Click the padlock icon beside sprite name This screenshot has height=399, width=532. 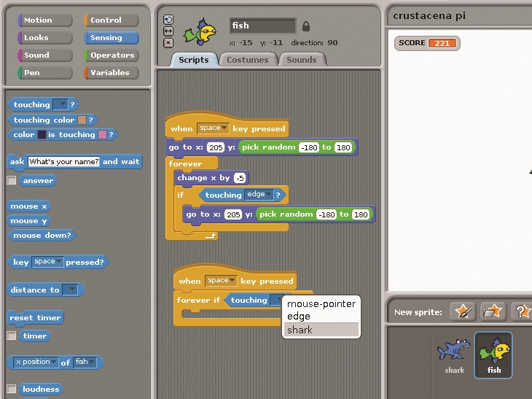click(x=306, y=26)
